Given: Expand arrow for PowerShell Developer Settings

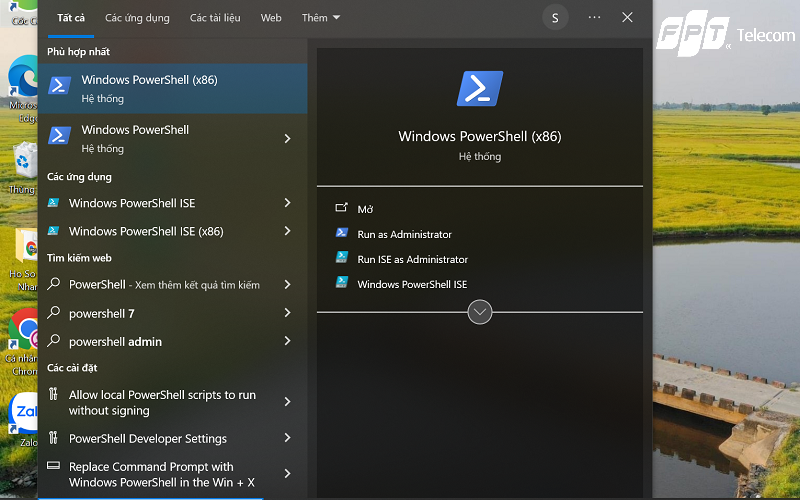Looking at the screenshot, I should coord(287,438).
